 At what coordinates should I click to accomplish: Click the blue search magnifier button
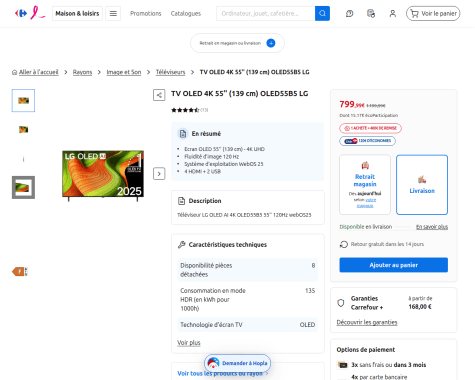(x=322, y=13)
